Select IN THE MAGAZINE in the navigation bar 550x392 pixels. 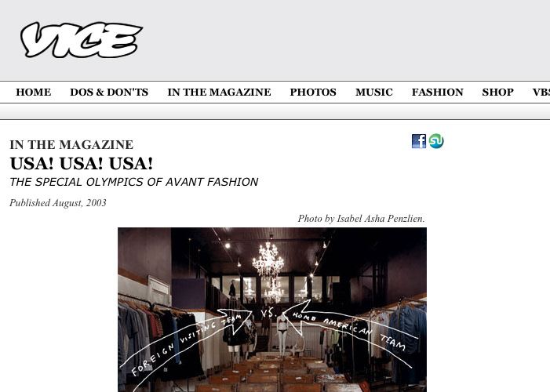(219, 93)
